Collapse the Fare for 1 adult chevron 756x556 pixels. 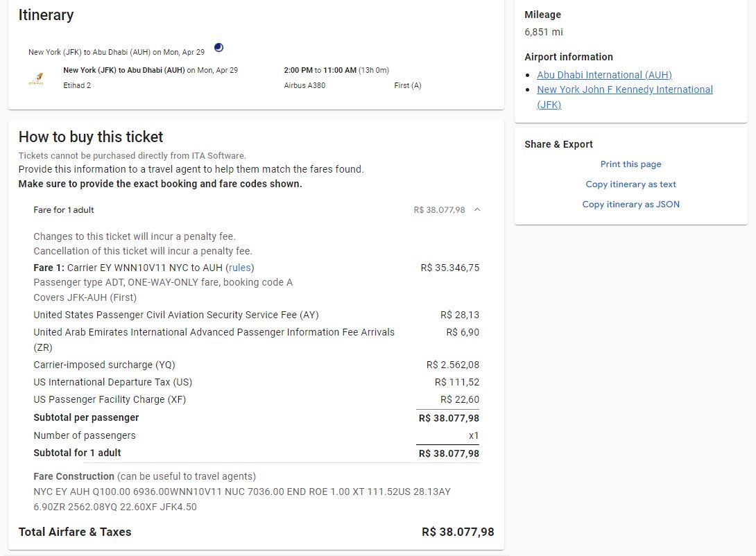click(477, 209)
